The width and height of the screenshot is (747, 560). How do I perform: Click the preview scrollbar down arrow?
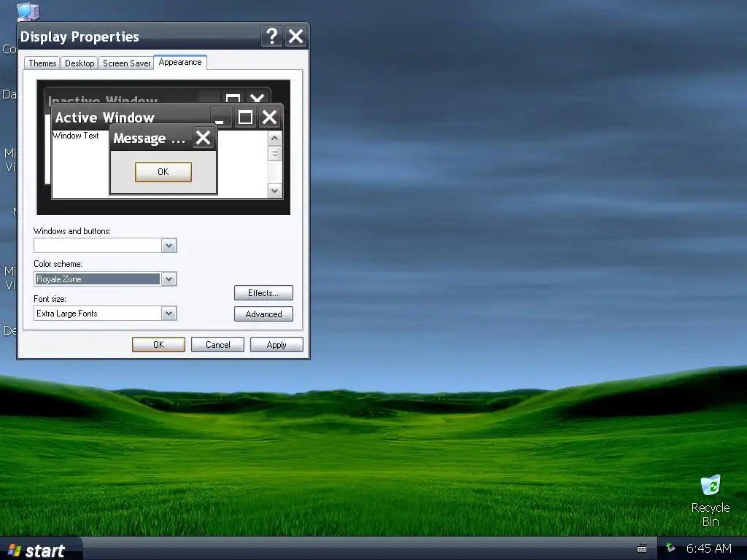pyautogui.click(x=274, y=191)
